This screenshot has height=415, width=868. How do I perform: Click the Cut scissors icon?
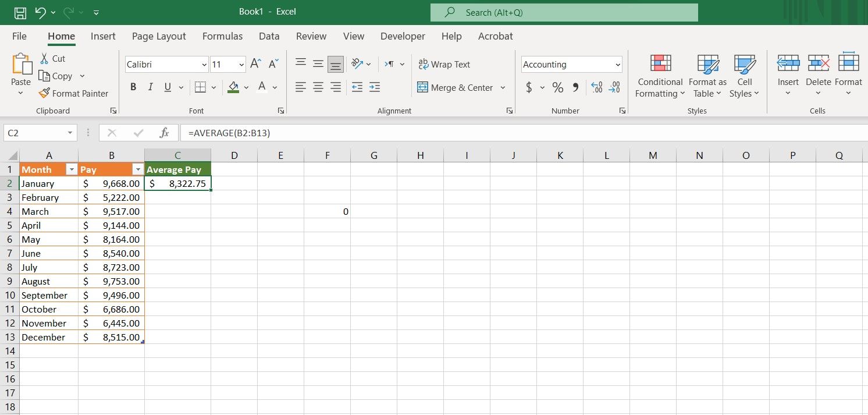click(44, 58)
